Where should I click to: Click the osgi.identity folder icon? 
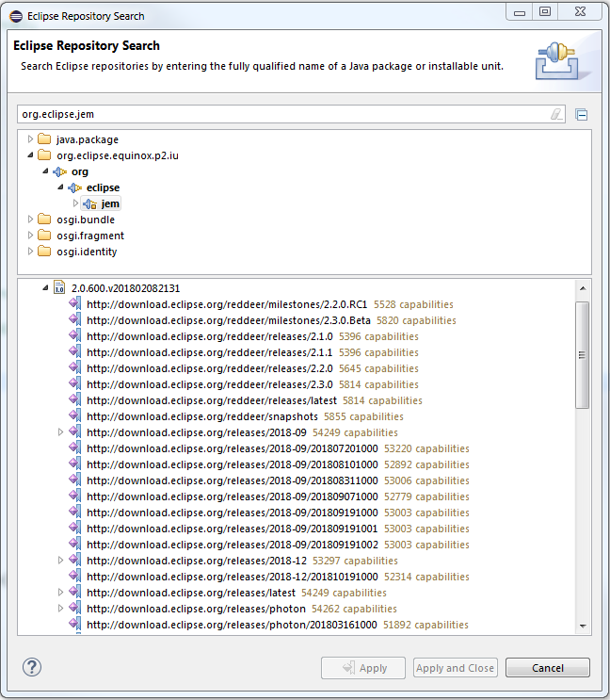coord(44,252)
